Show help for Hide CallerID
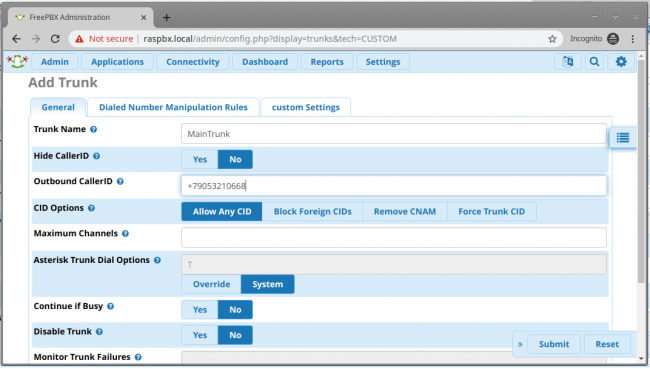The width and height of the screenshot is (650, 369). click(97, 156)
